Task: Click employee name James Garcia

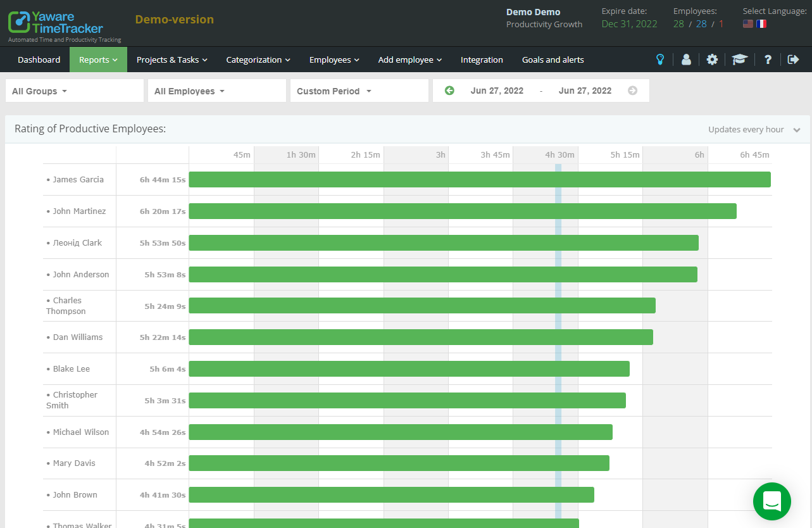Action: click(78, 180)
